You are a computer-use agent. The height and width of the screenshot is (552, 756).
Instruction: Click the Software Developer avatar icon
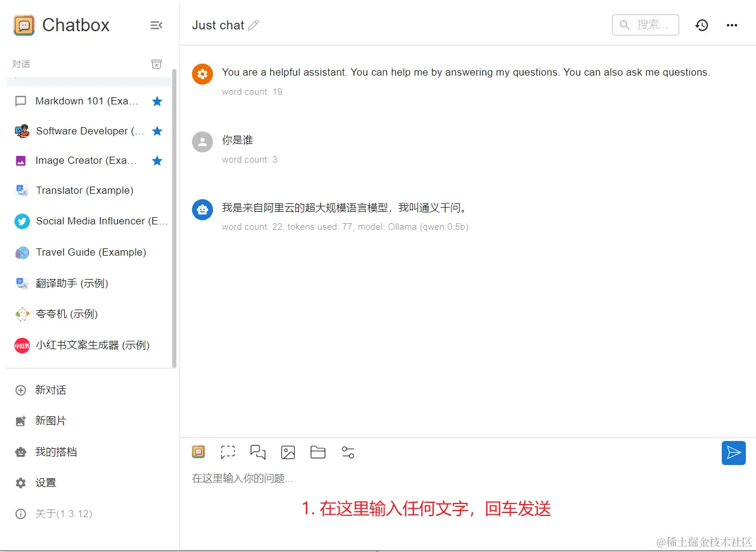22,131
